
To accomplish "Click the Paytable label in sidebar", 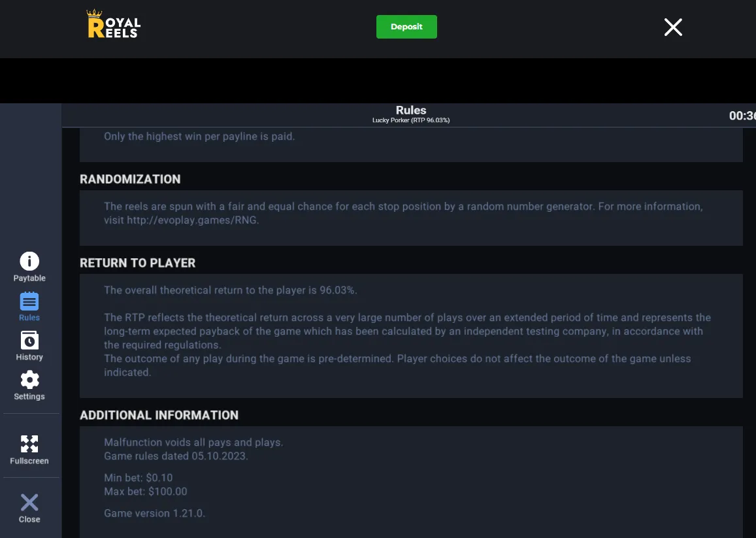I will (29, 278).
